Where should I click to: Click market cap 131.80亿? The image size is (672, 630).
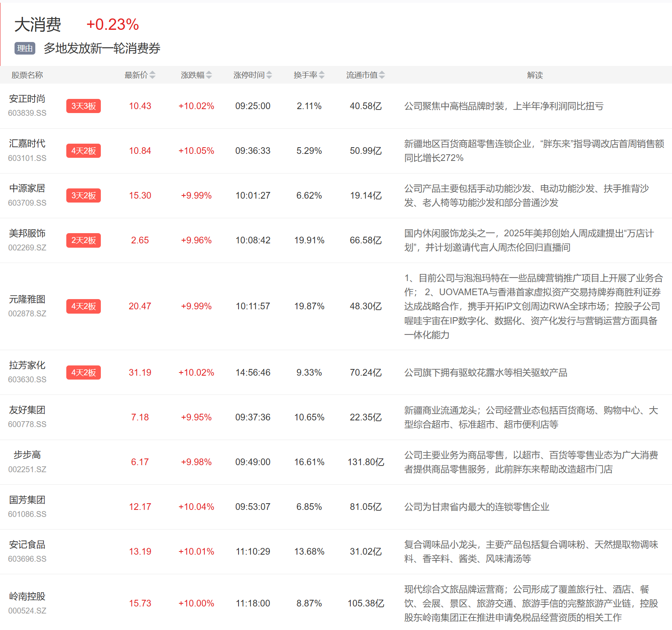366,462
